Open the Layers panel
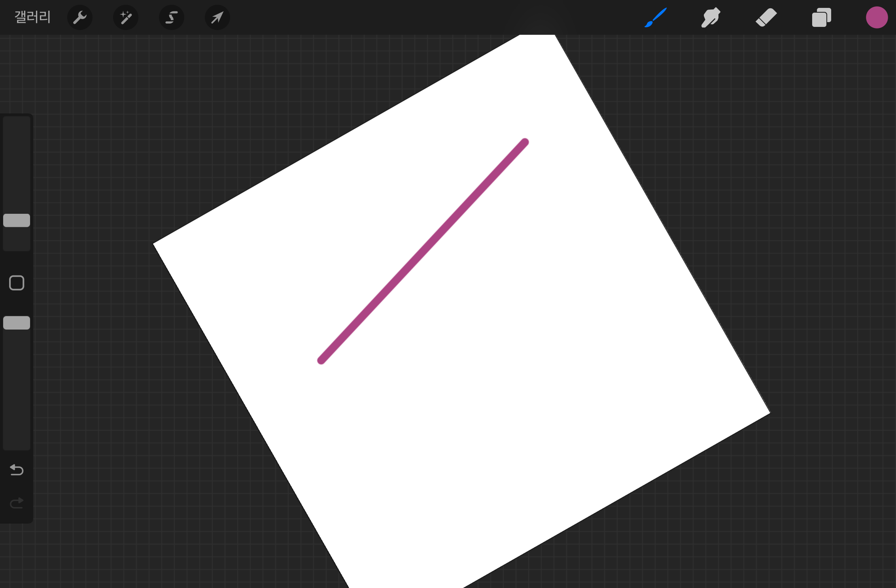Image resolution: width=896 pixels, height=588 pixels. [x=822, y=17]
